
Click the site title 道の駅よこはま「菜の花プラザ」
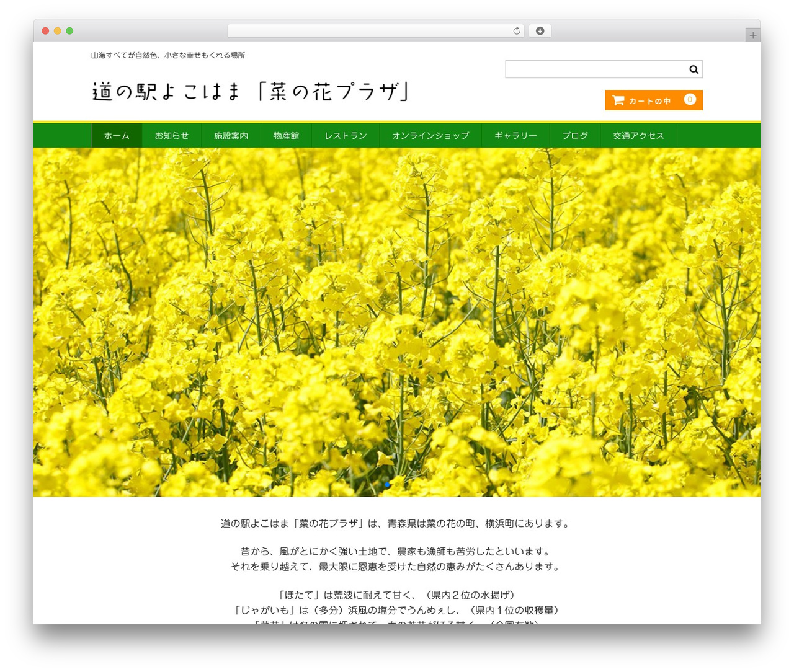251,92
